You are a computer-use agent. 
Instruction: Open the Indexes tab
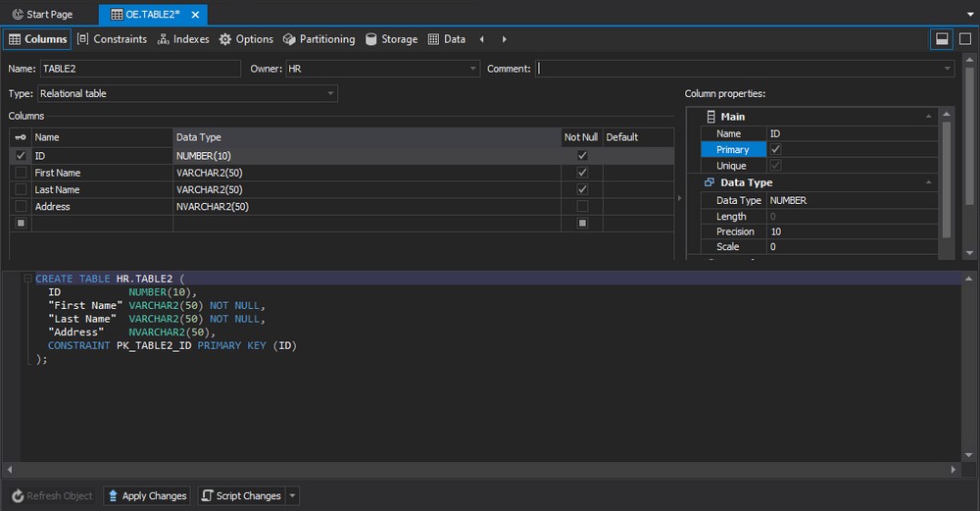pyautogui.click(x=183, y=39)
